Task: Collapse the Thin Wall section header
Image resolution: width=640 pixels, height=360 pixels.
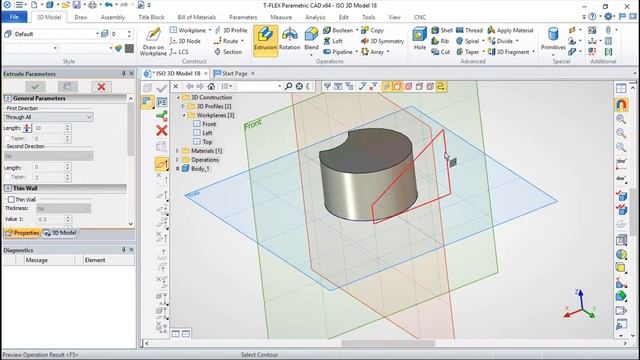Action: tap(7, 188)
